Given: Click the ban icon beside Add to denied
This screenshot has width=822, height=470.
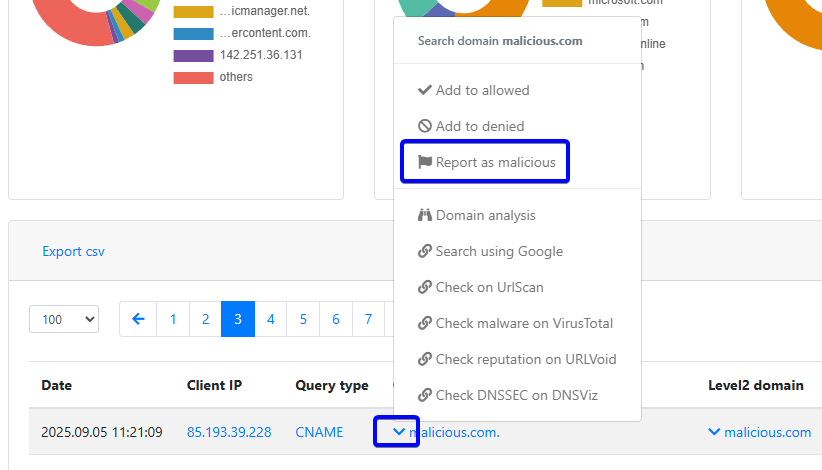Looking at the screenshot, I should 425,126.
